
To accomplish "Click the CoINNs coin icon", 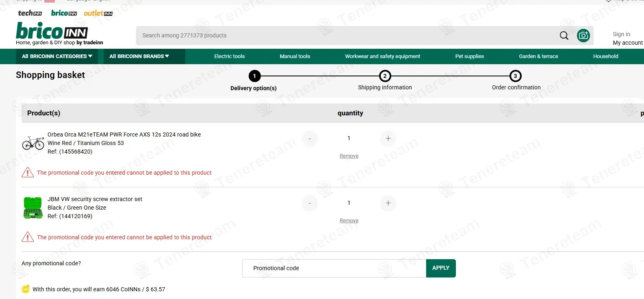I will [26, 289].
